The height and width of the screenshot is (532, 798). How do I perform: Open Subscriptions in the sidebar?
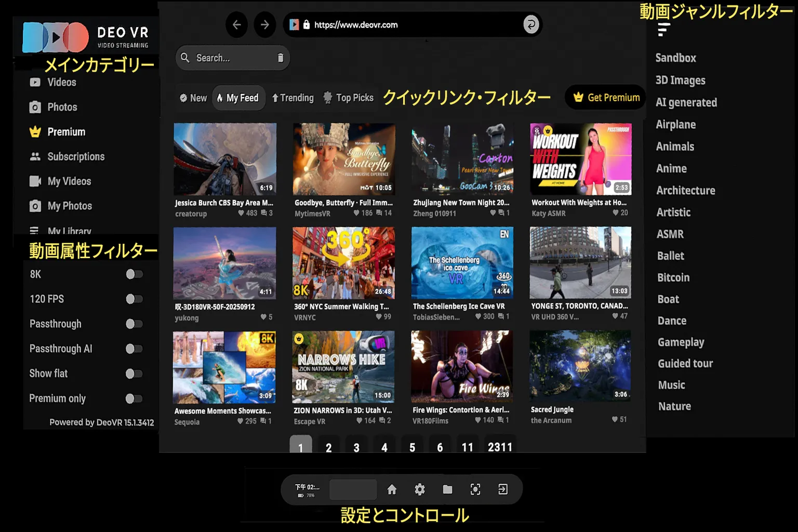(x=76, y=156)
